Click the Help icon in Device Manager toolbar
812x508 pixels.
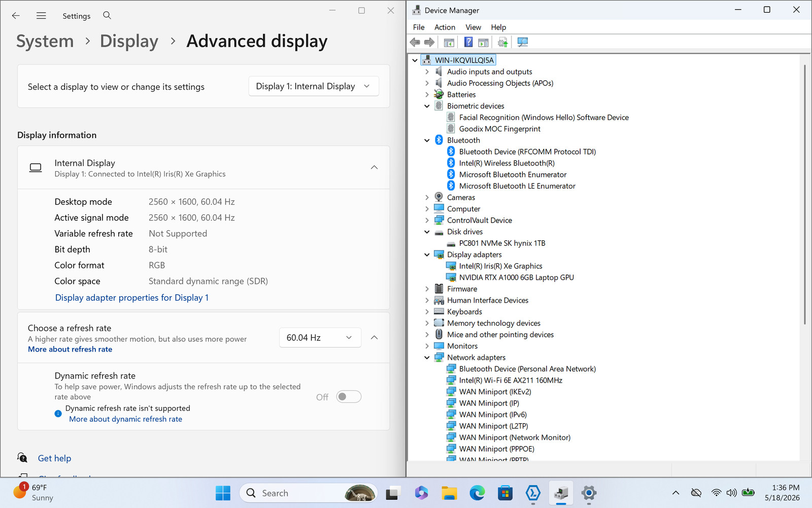468,42
